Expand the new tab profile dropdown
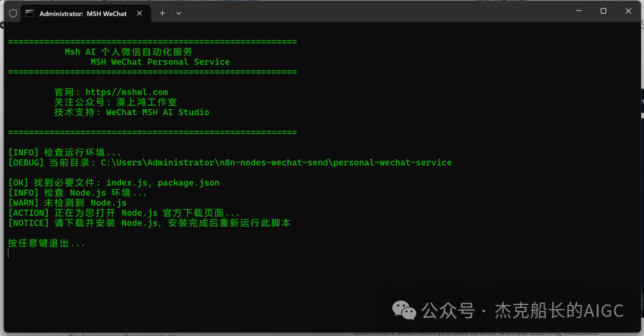644x336 pixels. click(179, 13)
